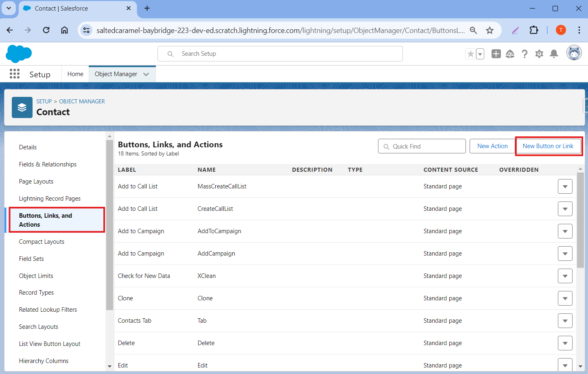The image size is (588, 374).
Task: Follow the SETUP breadcrumb link
Action: pyautogui.click(x=44, y=101)
